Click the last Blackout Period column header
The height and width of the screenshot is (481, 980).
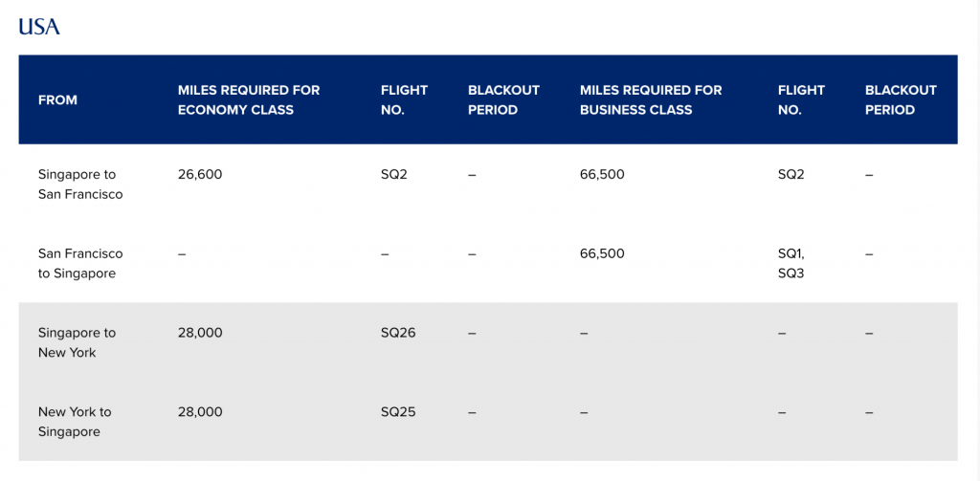(901, 99)
